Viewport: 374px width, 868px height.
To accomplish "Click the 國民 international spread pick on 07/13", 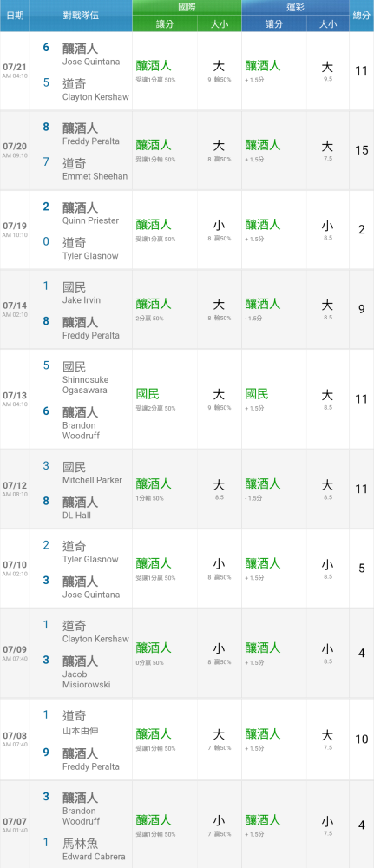I will 148,394.
